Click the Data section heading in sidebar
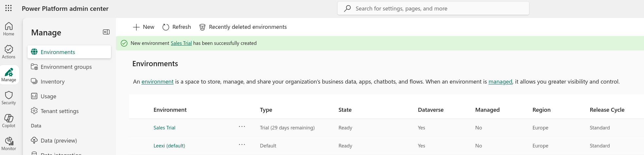The height and width of the screenshot is (155, 644). [36, 126]
